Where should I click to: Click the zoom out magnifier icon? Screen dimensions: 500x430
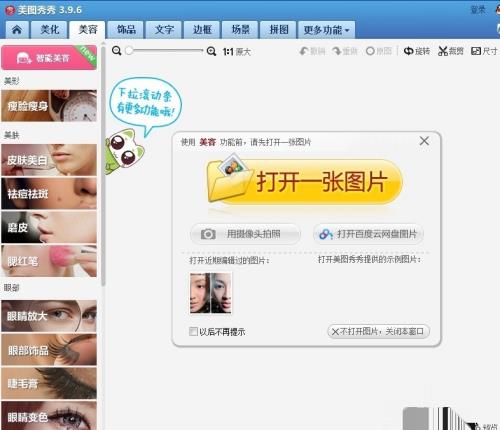[116, 51]
